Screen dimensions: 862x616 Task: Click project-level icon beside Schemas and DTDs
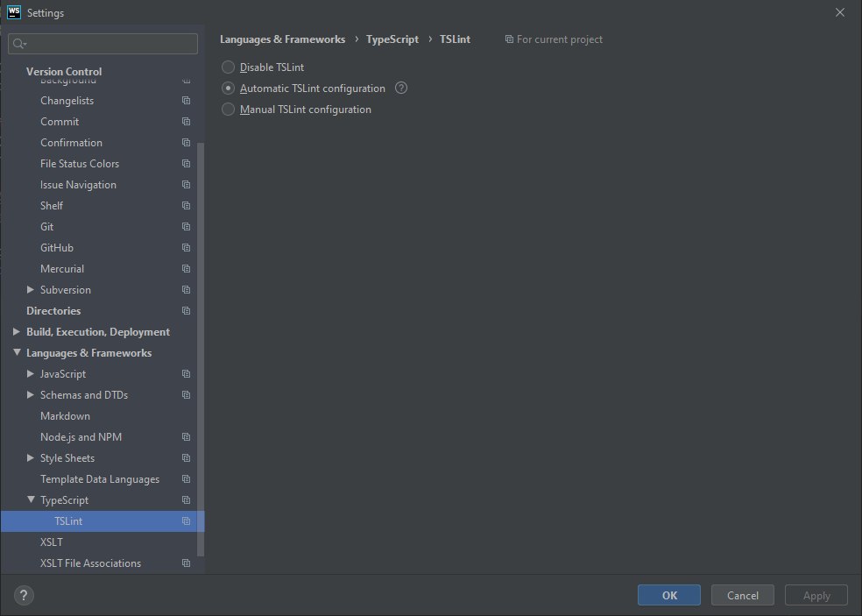click(187, 395)
